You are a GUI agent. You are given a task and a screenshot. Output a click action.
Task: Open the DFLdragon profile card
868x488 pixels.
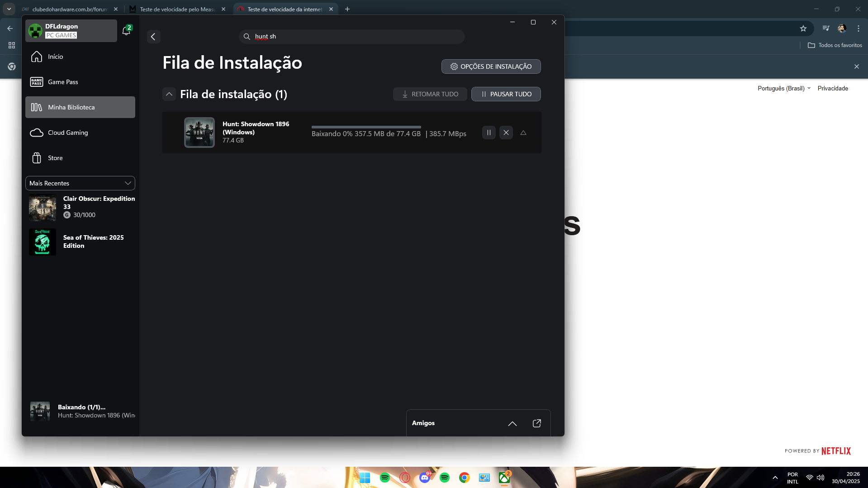71,31
